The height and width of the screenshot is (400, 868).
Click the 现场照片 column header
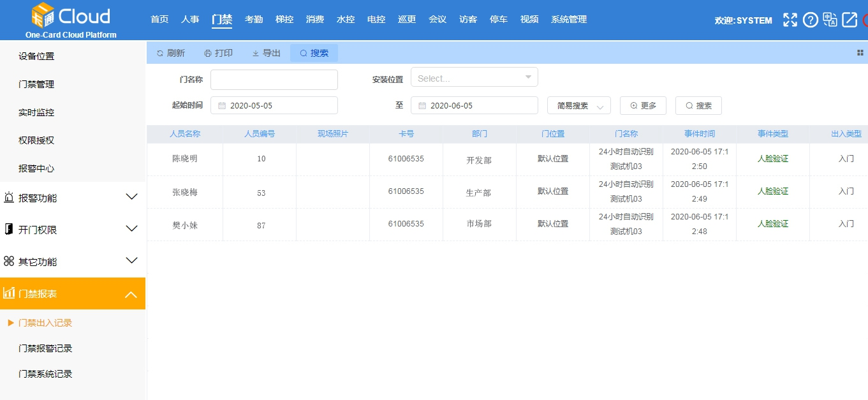pyautogui.click(x=333, y=134)
